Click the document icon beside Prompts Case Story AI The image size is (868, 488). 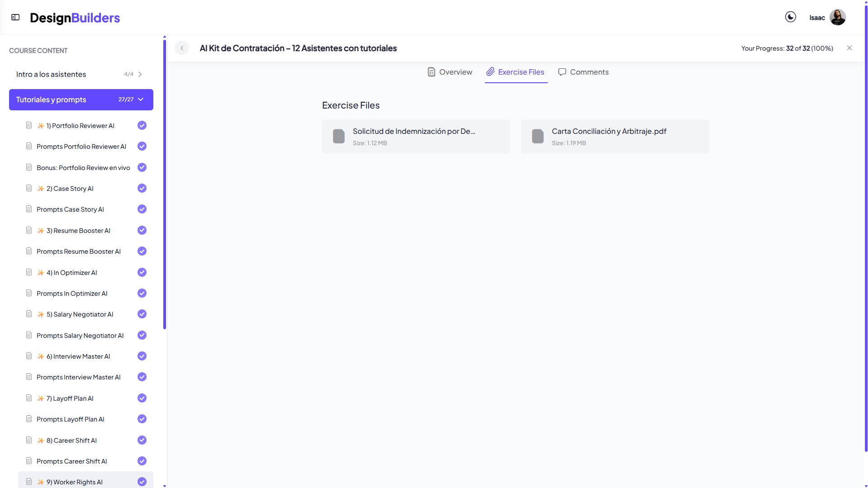29,209
